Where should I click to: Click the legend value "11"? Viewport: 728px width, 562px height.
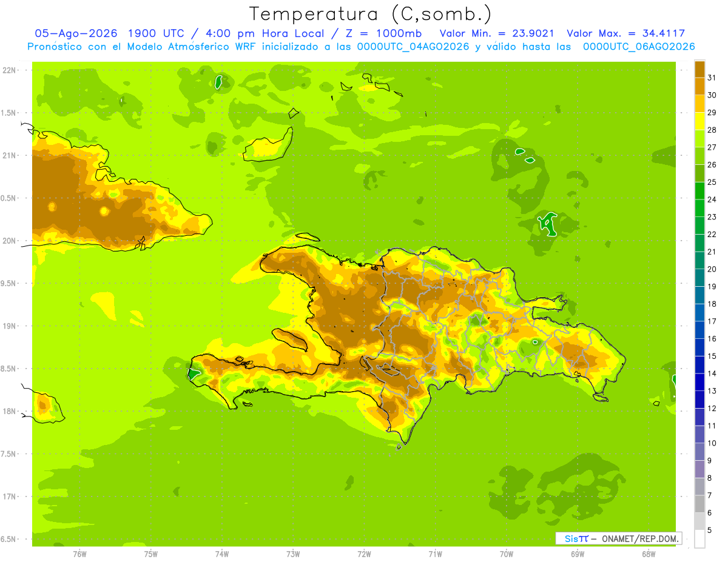[x=712, y=426]
